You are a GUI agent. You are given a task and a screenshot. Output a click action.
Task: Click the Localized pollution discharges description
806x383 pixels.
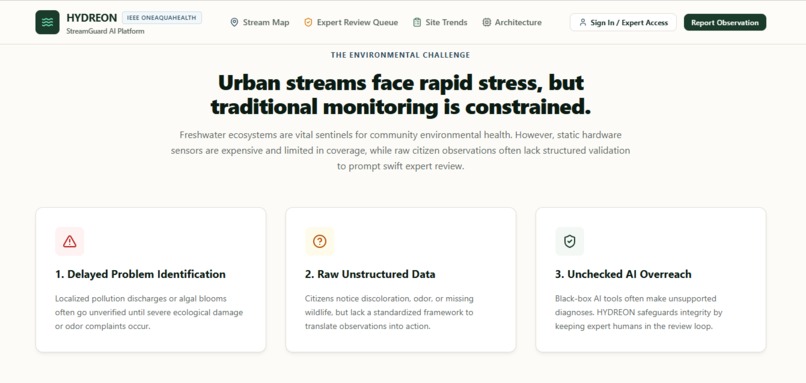(149, 313)
